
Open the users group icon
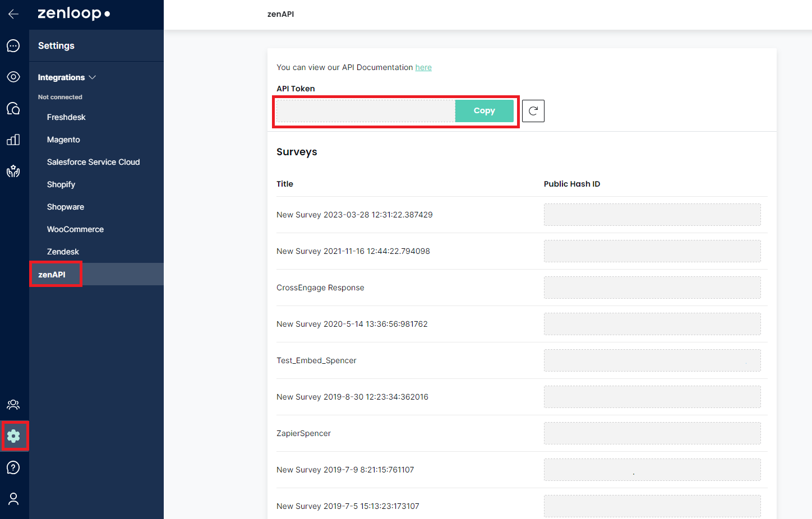13,405
